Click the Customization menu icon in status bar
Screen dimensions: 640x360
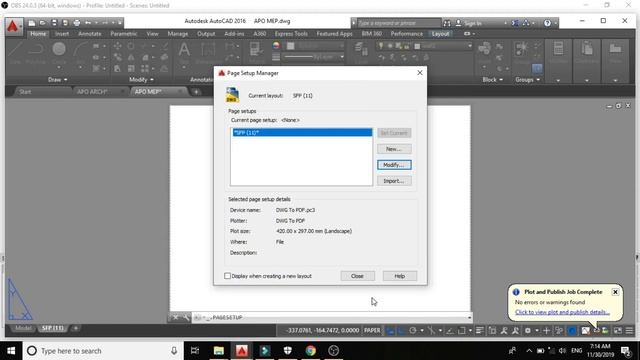click(x=629, y=330)
